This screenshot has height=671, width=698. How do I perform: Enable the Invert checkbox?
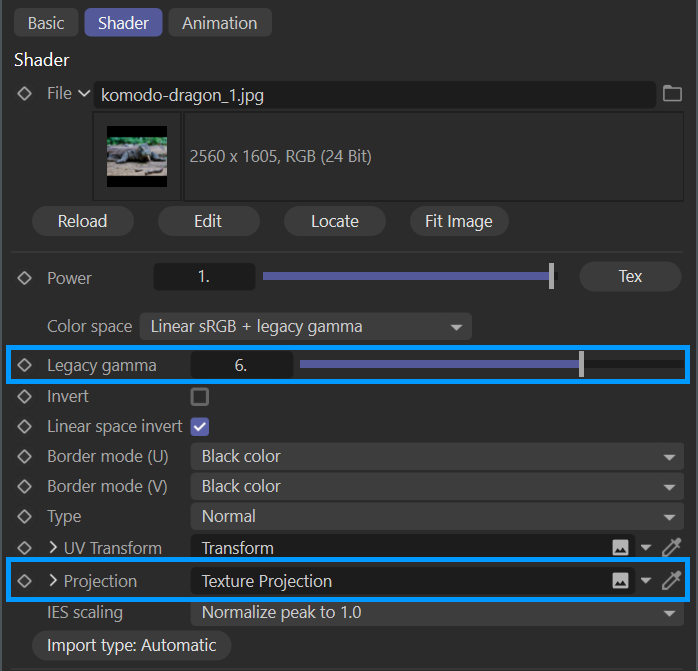click(x=200, y=396)
